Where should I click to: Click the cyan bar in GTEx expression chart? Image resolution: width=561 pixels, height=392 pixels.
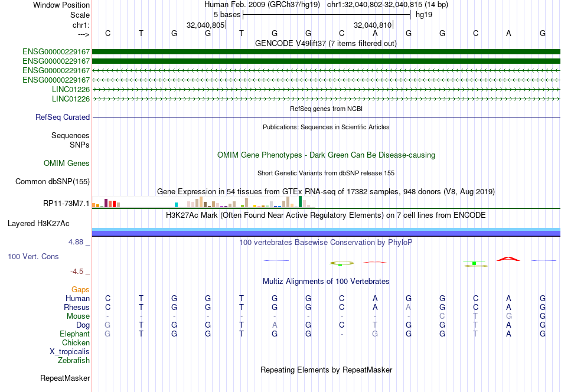(x=176, y=205)
